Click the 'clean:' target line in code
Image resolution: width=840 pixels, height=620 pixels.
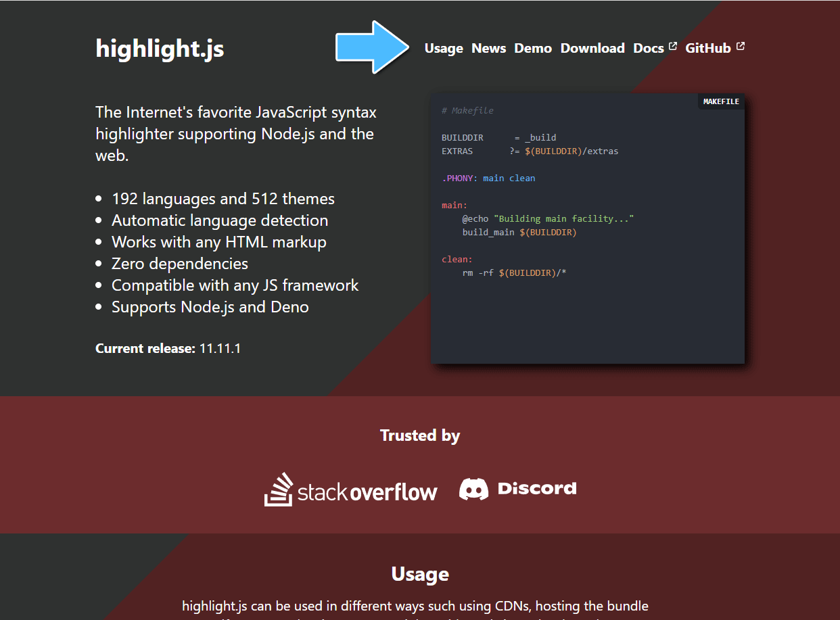457,259
